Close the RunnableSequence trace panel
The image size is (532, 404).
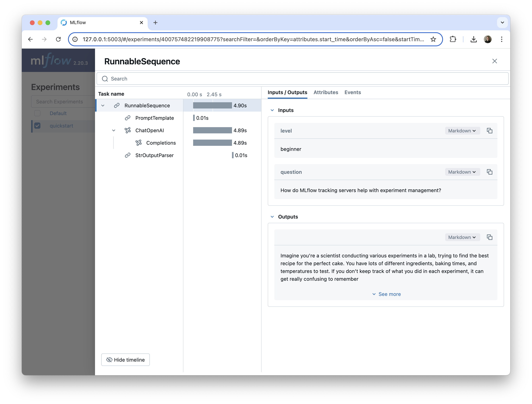tap(494, 61)
